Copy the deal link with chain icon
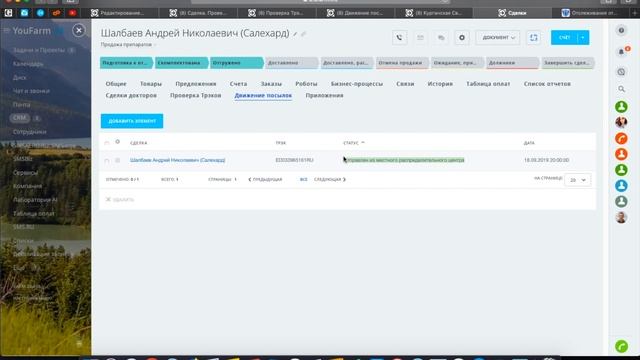The image size is (640, 360). (304, 34)
